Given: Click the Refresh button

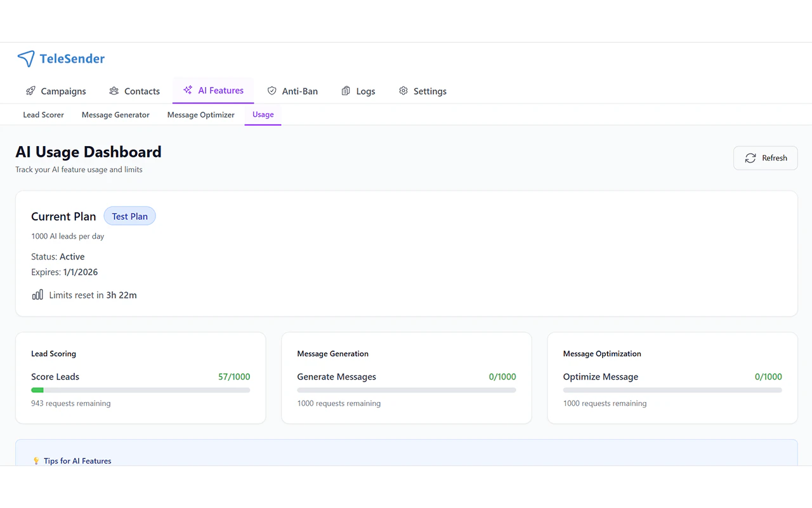Looking at the screenshot, I should click(766, 158).
